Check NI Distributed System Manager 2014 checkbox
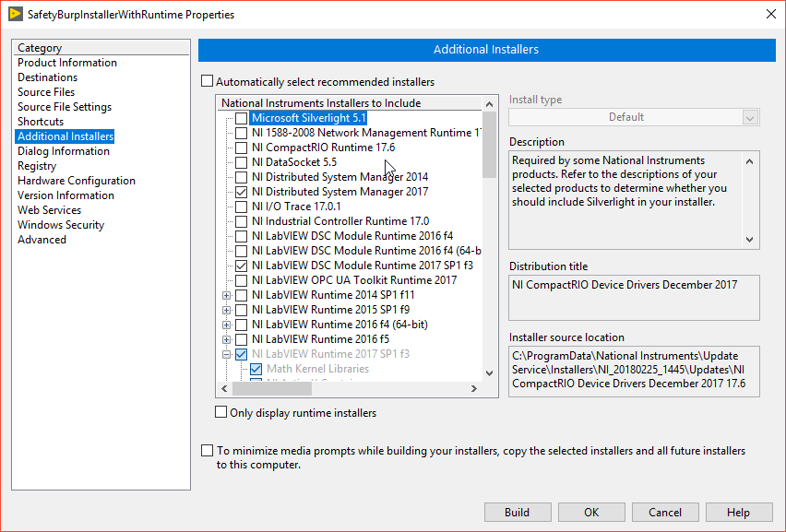 [241, 177]
